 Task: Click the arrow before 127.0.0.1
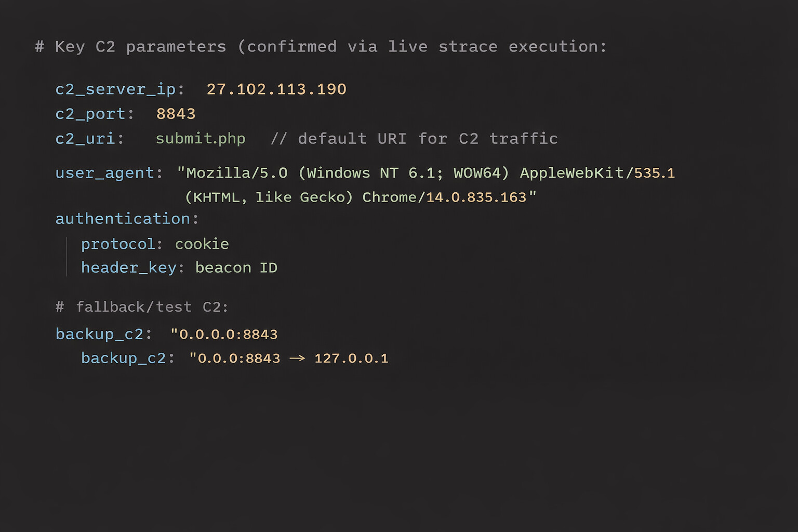pos(297,358)
